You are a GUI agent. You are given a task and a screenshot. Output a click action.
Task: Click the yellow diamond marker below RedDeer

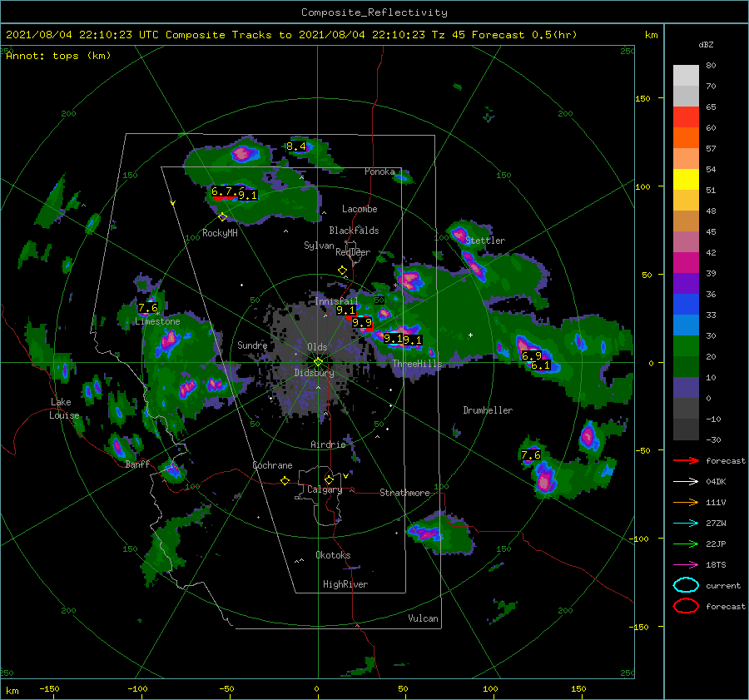click(x=342, y=271)
